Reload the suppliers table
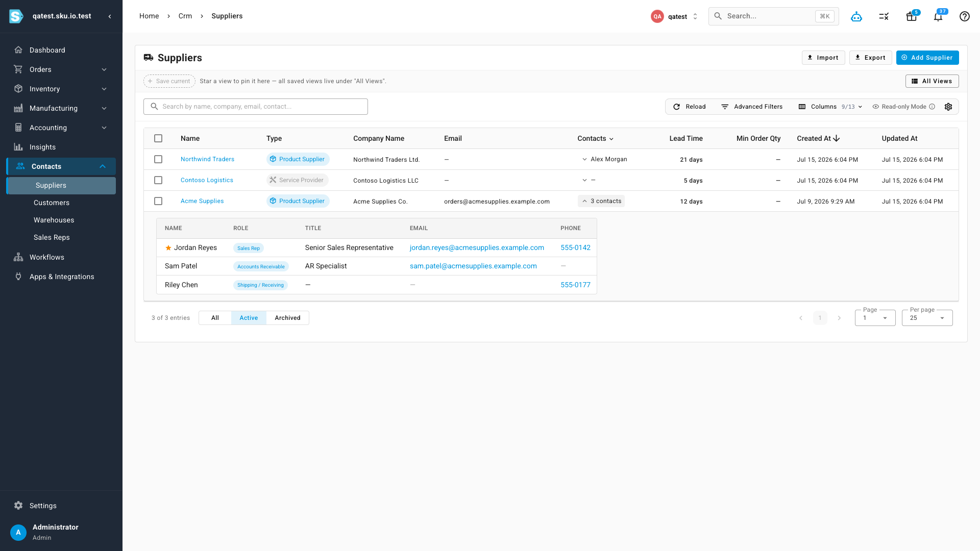The height and width of the screenshot is (551, 980). click(x=690, y=107)
